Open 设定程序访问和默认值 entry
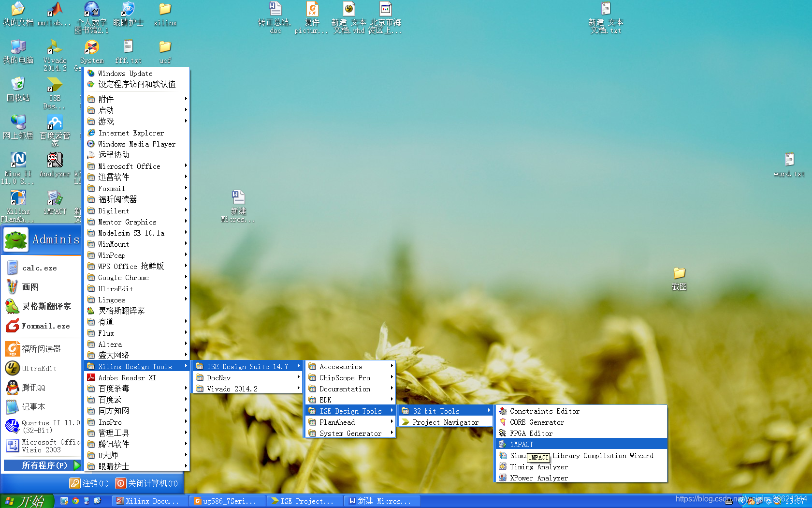812x508 pixels. pyautogui.click(x=137, y=84)
